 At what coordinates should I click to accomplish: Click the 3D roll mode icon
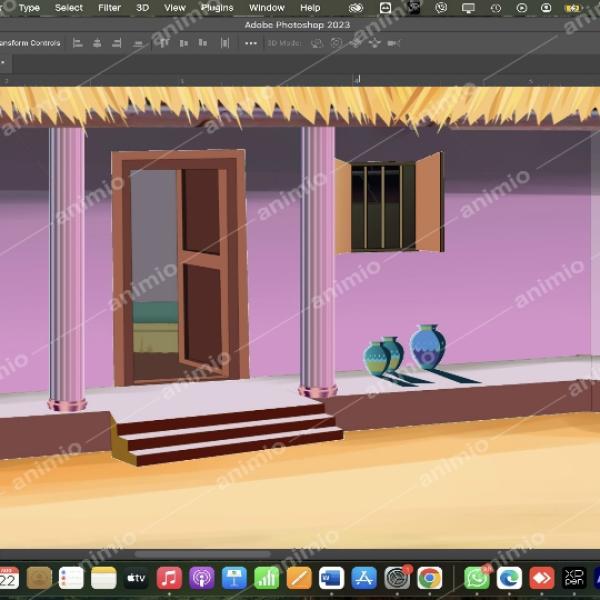[x=336, y=43]
